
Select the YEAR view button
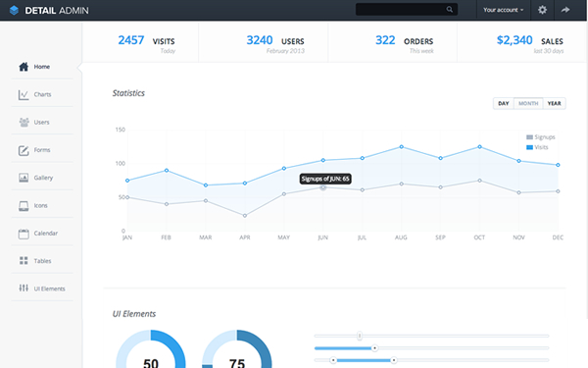[x=555, y=103]
